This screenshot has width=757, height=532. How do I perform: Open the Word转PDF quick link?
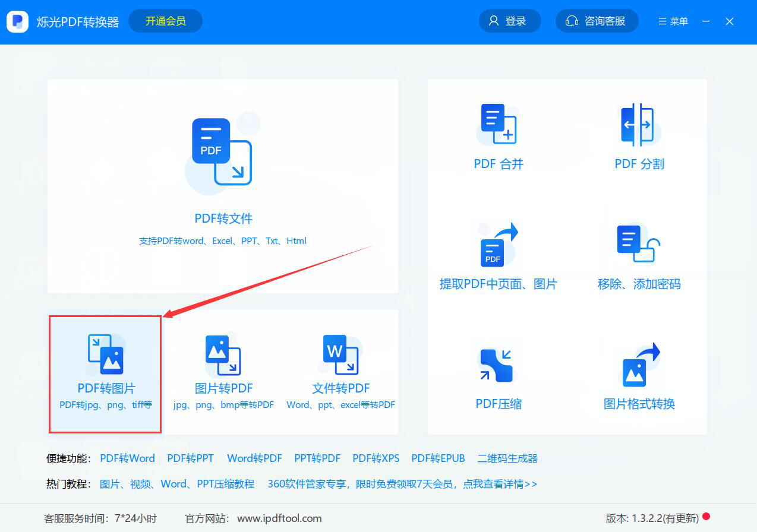(x=254, y=458)
